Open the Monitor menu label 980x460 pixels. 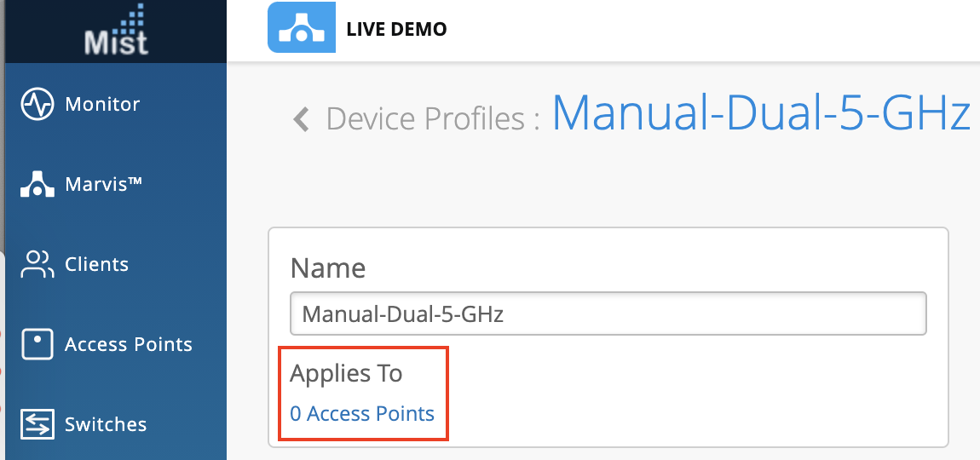(102, 105)
